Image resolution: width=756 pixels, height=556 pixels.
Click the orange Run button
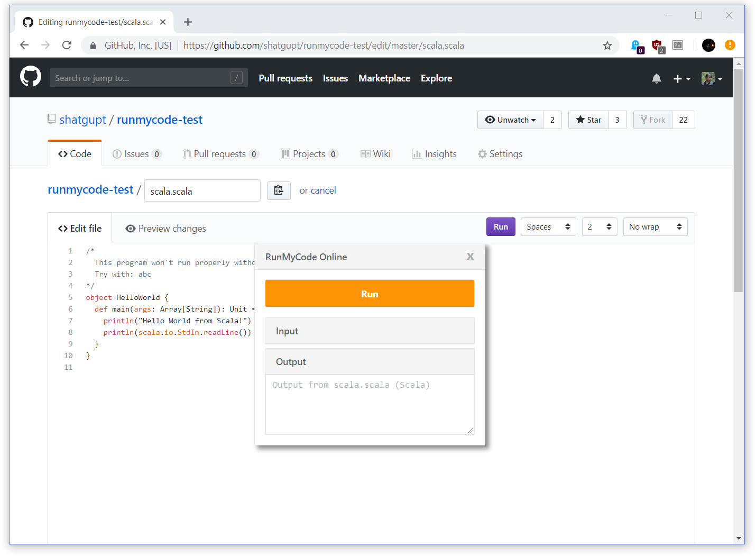370,294
